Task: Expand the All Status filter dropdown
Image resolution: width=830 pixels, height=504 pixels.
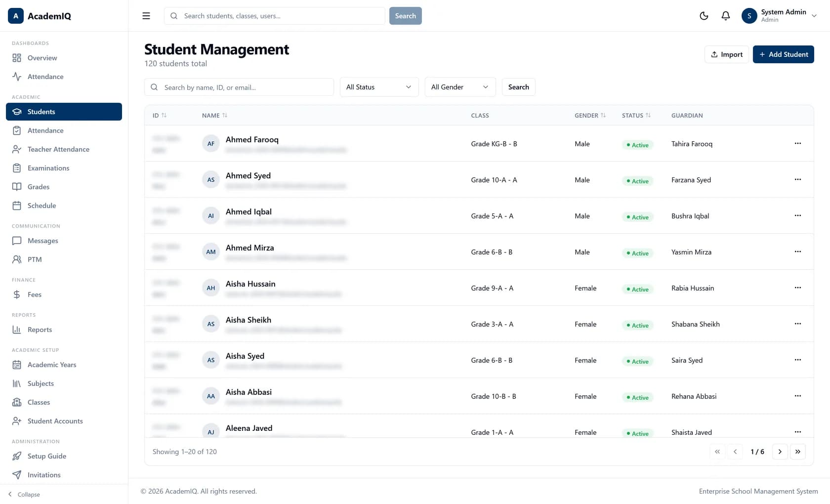Action: 379,87
